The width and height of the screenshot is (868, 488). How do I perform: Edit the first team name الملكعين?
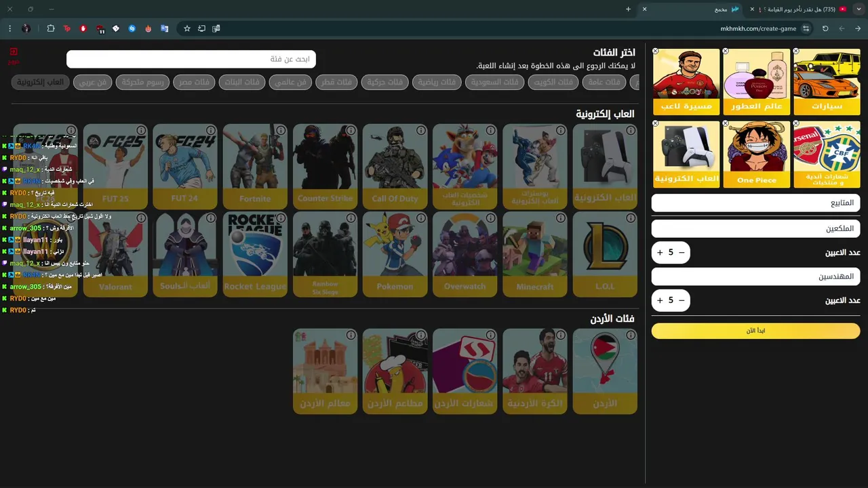755,228
